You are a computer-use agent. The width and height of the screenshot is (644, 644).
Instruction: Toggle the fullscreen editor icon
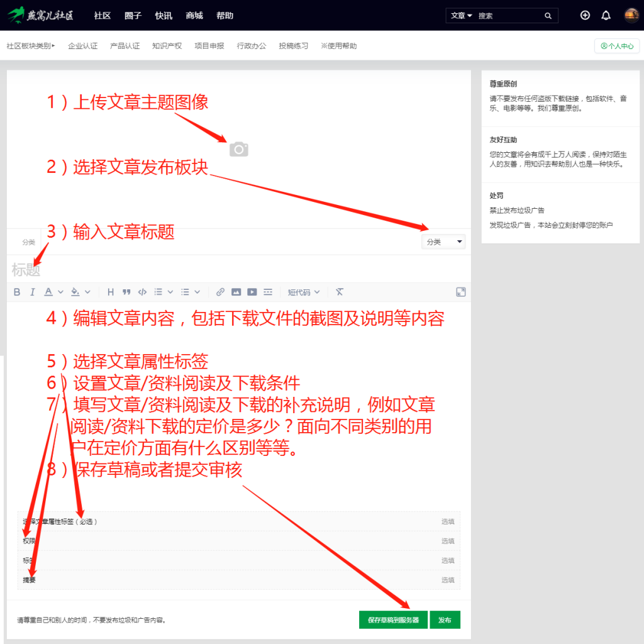click(x=461, y=292)
